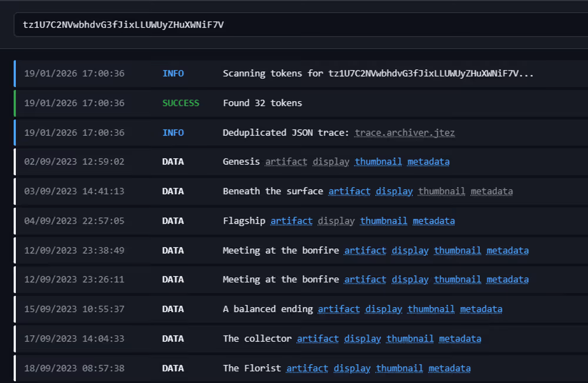Open Beneath the surface artifact link
Screen dimensions: 588x383
click(349, 191)
